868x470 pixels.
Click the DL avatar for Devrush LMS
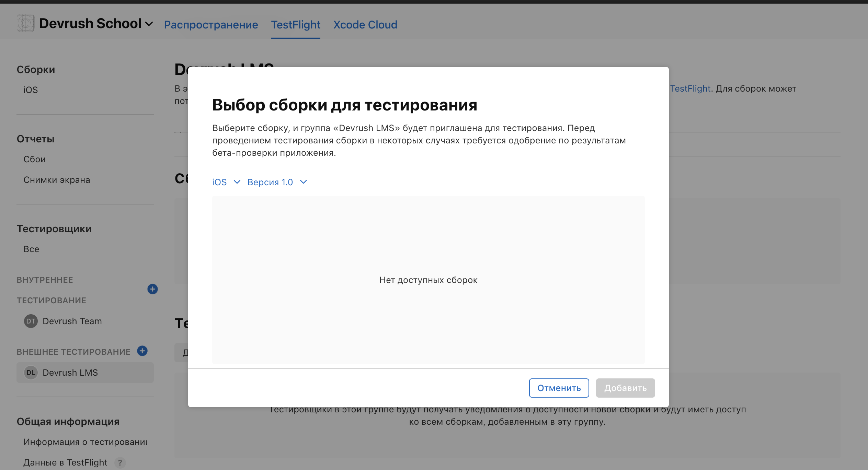coord(31,373)
